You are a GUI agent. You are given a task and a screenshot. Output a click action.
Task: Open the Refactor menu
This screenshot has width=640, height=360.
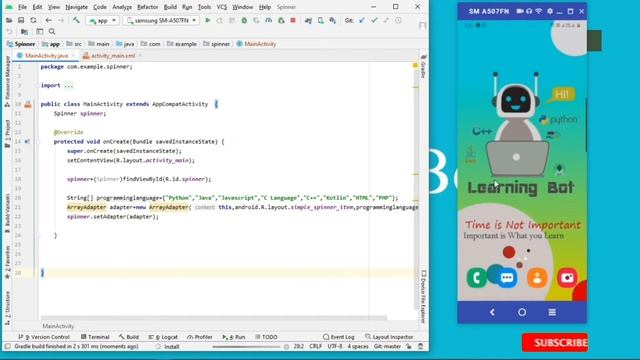(x=147, y=7)
